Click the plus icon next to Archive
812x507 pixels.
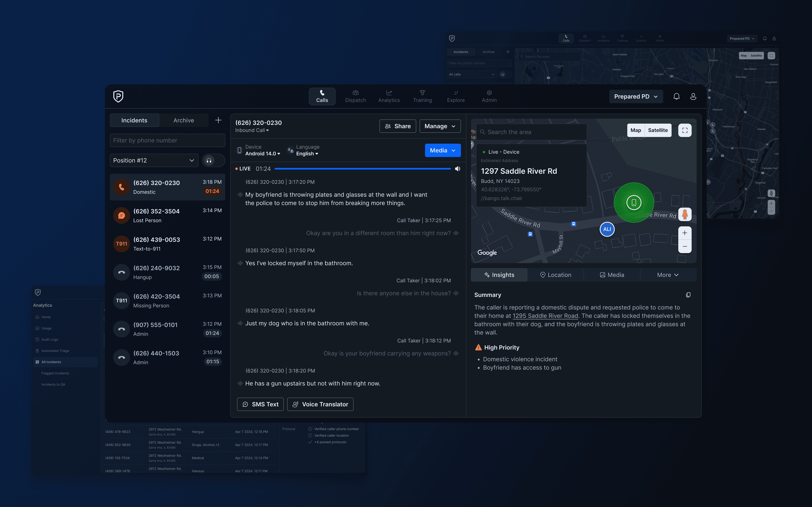coord(218,120)
